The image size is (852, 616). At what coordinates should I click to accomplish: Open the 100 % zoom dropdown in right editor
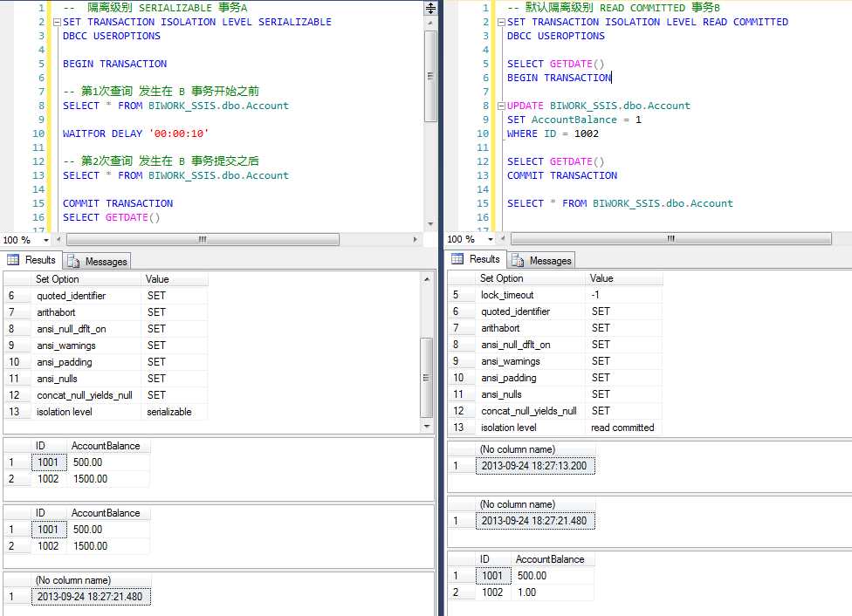click(492, 239)
